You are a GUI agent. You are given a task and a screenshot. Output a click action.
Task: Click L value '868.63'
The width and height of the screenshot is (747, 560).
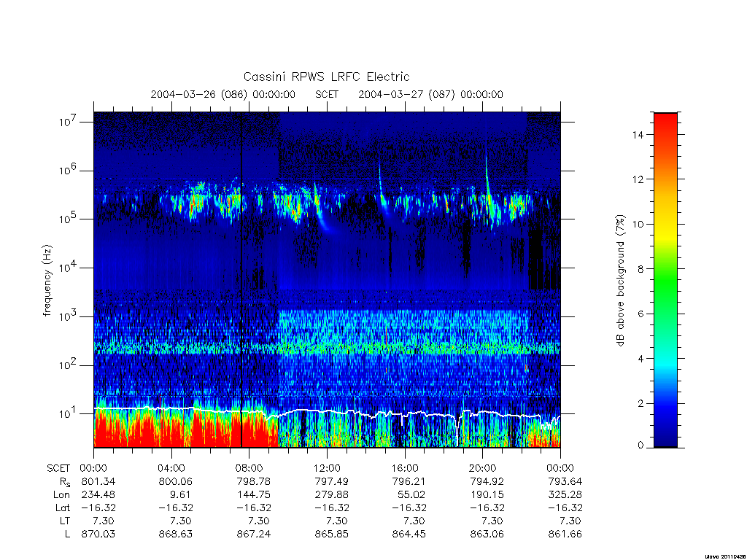point(176,534)
